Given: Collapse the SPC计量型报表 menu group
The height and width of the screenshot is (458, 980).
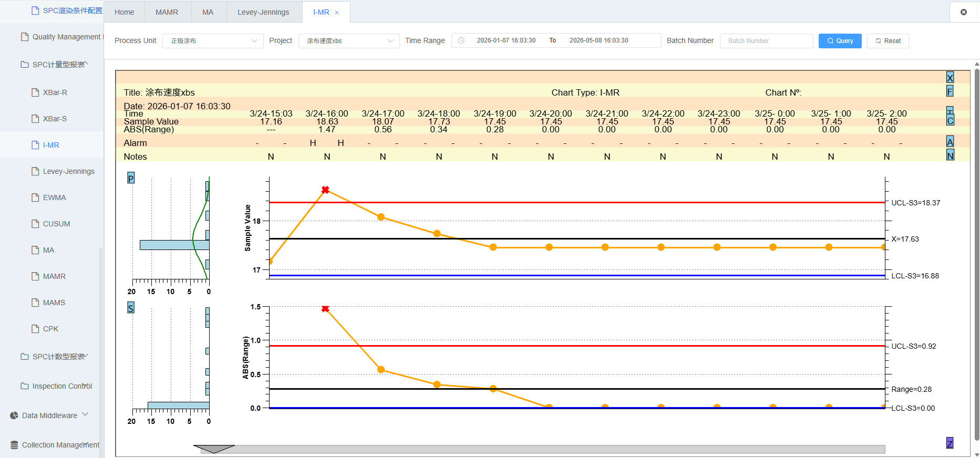Looking at the screenshot, I should [x=53, y=65].
